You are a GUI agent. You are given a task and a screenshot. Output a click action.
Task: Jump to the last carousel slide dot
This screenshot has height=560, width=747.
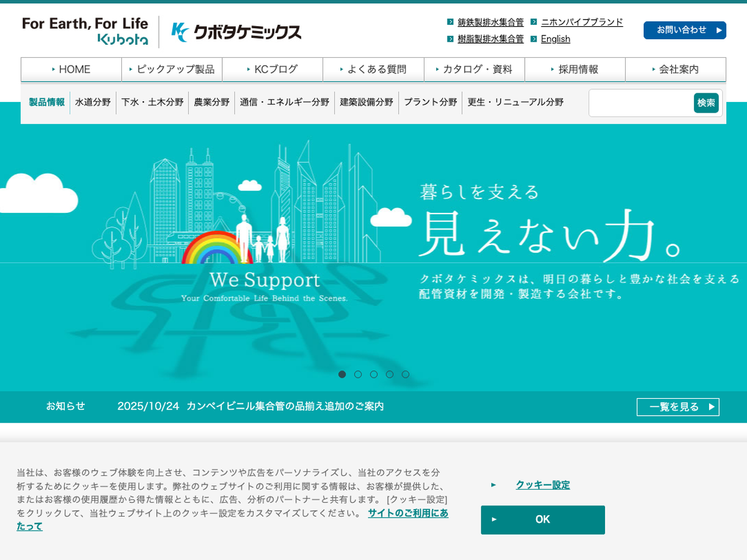[x=405, y=375]
